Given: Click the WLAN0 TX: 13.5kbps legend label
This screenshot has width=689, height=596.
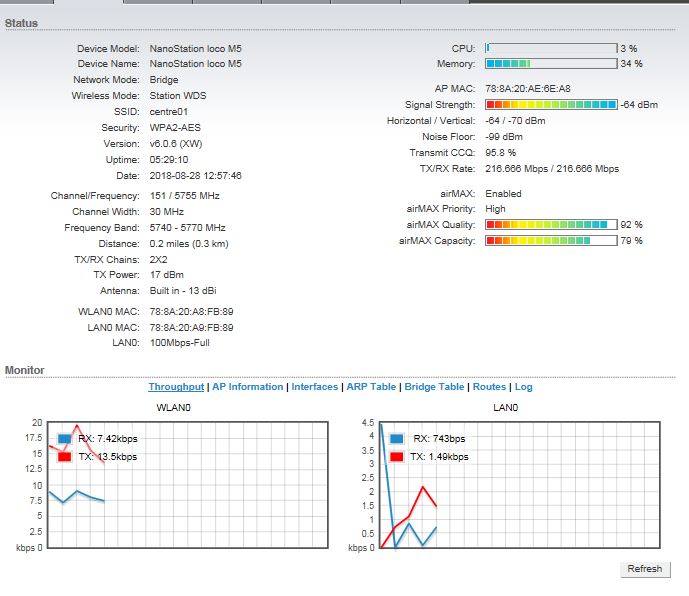Looking at the screenshot, I should coord(108,457).
